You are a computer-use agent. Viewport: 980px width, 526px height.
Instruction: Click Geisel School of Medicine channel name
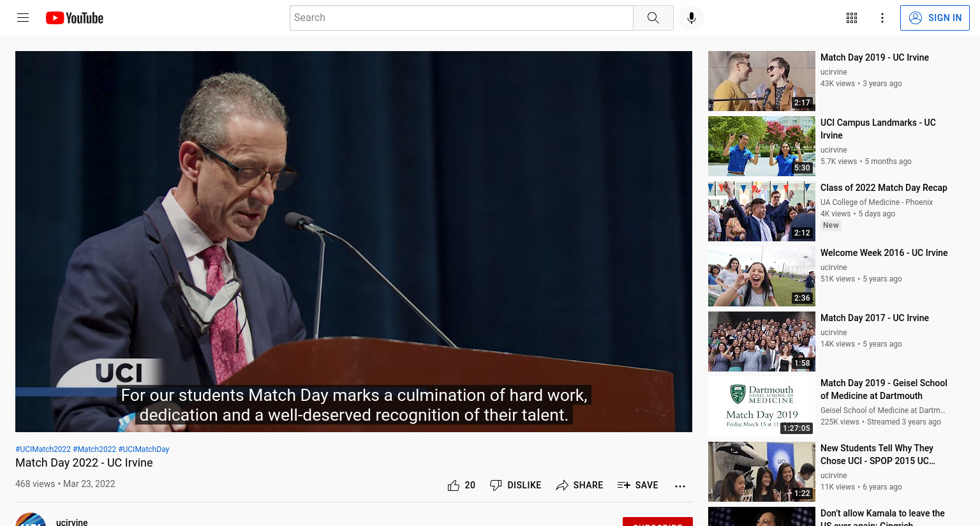pos(883,410)
